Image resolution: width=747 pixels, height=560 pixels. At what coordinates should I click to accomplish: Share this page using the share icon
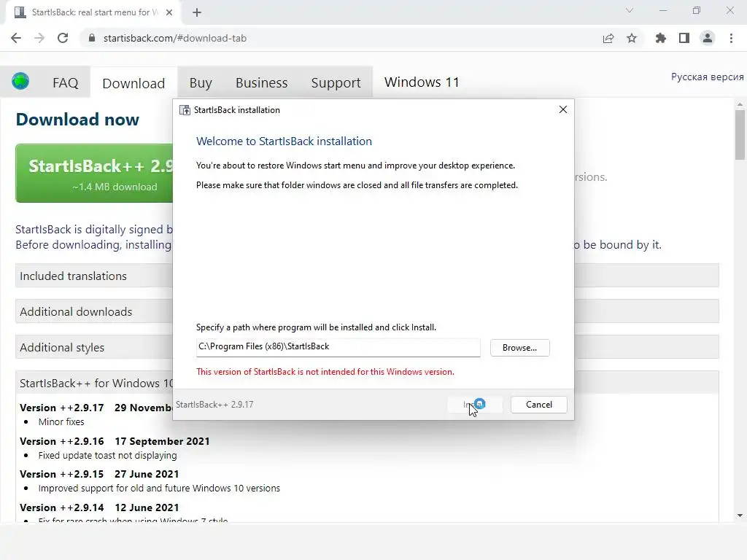pyautogui.click(x=608, y=38)
